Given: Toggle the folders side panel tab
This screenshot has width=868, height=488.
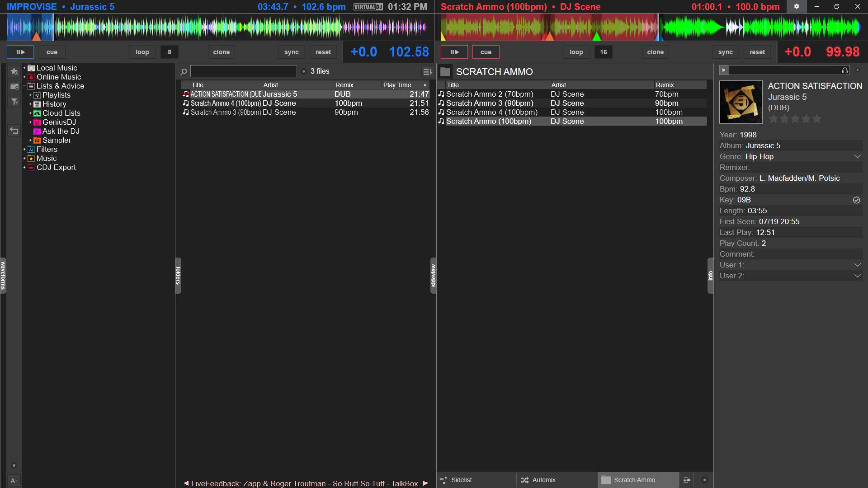Looking at the screenshot, I should coord(178,276).
